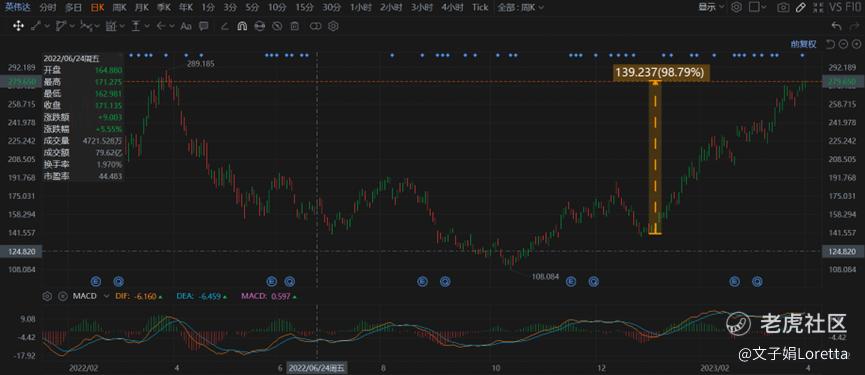865x375 pixels.
Task: Toggle the linked drawings pill icon
Action: tap(316, 26)
